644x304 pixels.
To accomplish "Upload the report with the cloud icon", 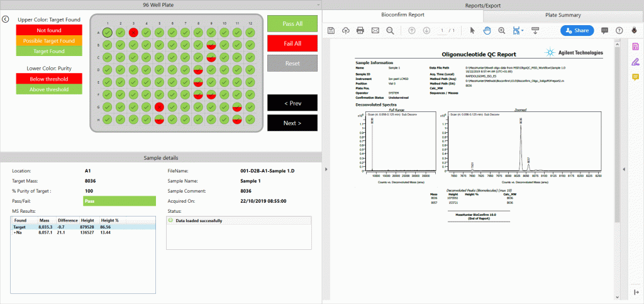I will 346,30.
